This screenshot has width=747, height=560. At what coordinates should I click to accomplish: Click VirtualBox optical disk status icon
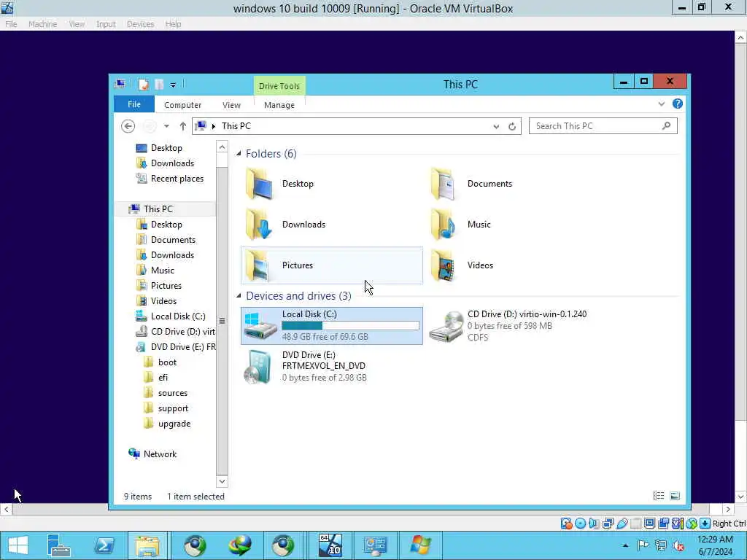click(x=580, y=524)
